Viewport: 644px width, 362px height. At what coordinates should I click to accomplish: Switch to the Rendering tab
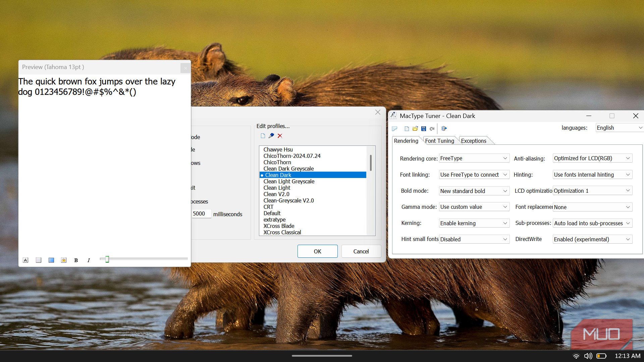[406, 141]
